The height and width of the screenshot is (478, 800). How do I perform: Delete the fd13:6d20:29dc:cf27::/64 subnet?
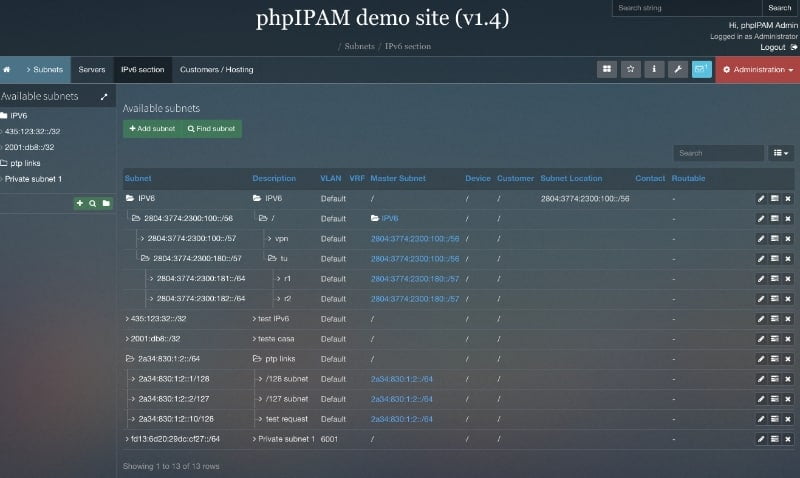(x=788, y=439)
